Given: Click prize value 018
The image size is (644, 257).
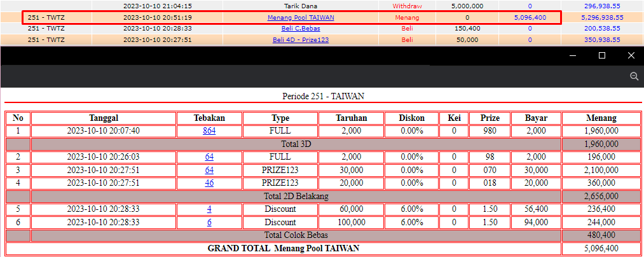Looking at the screenshot, I should tap(490, 183).
